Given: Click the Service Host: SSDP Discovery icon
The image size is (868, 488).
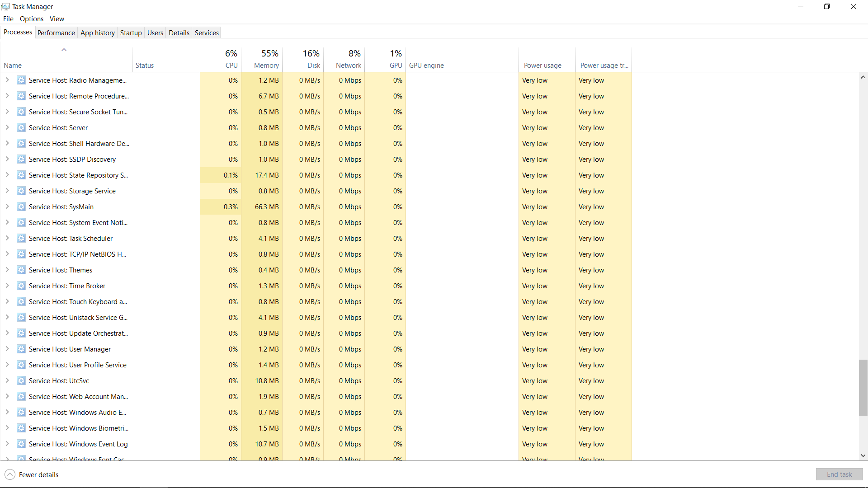Looking at the screenshot, I should 21,160.
